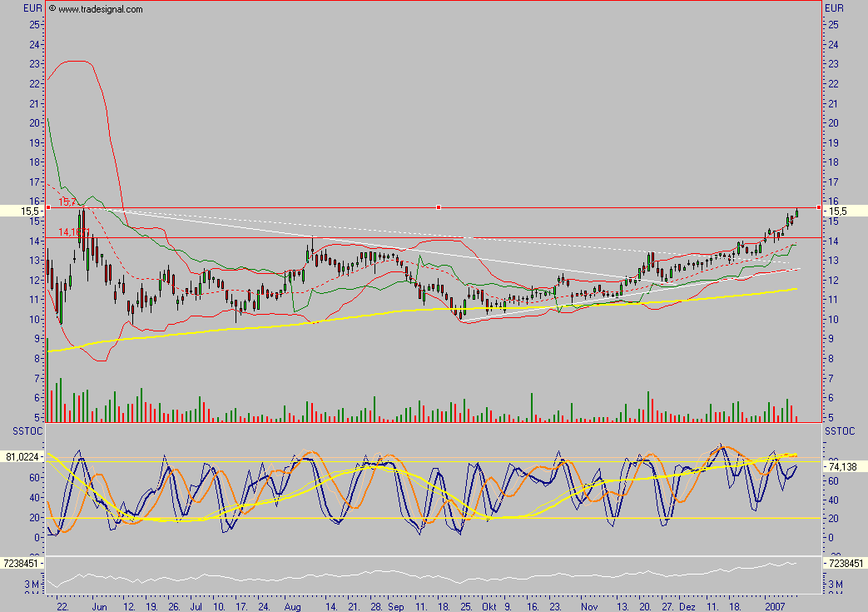This screenshot has width=868, height=612.
Task: Select the left red handle of horizontal line
Action: 48,206
